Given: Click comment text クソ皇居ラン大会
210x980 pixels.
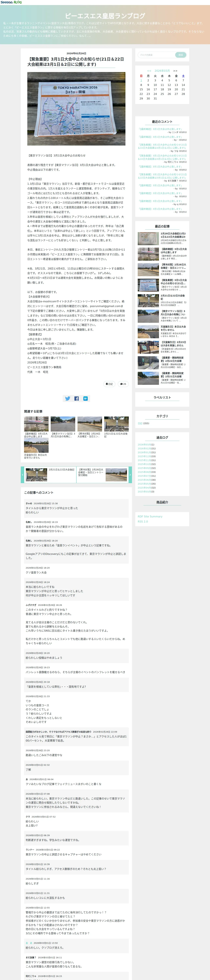Looking at the screenshot, I should coord(36,572).
